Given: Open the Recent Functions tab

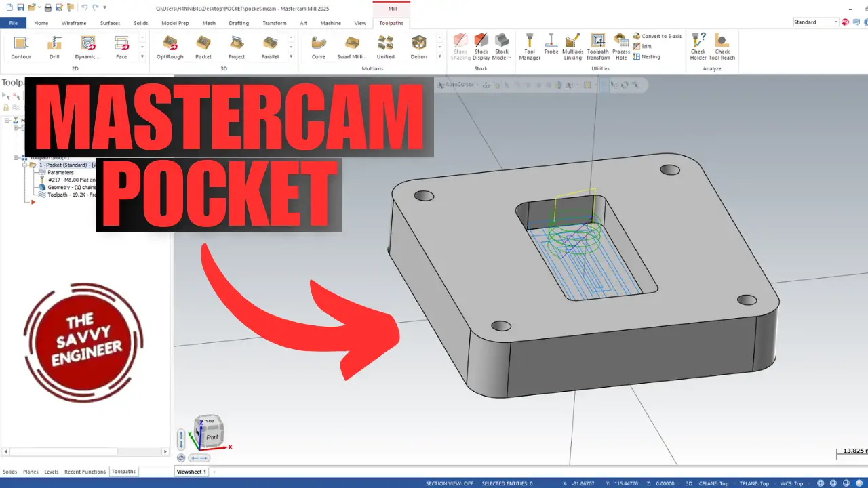Looking at the screenshot, I should (85, 472).
